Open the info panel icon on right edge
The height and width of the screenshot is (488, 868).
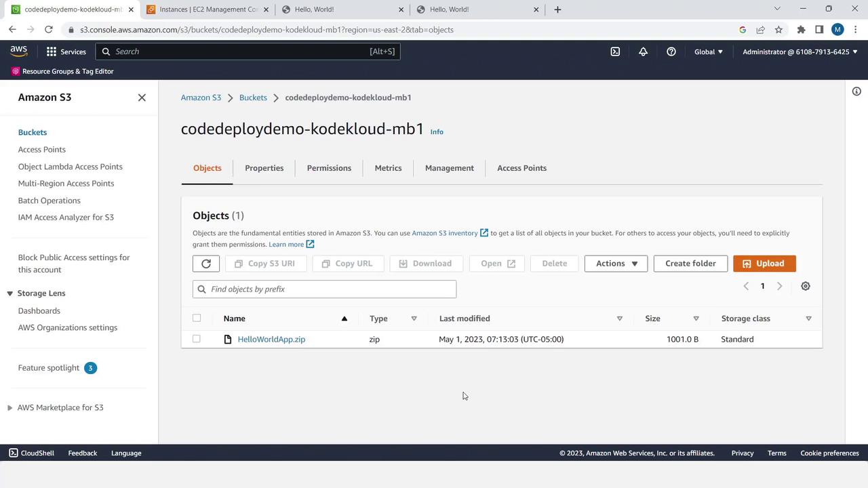coord(856,91)
